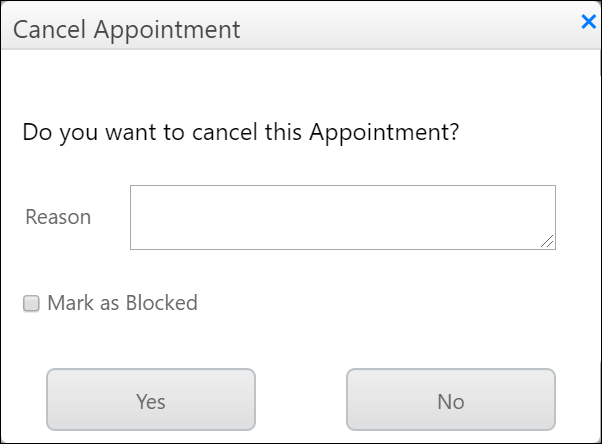Screen dimensions: 602x444
Task: Tick the Mark as Blocked checkbox
Action: [31, 303]
